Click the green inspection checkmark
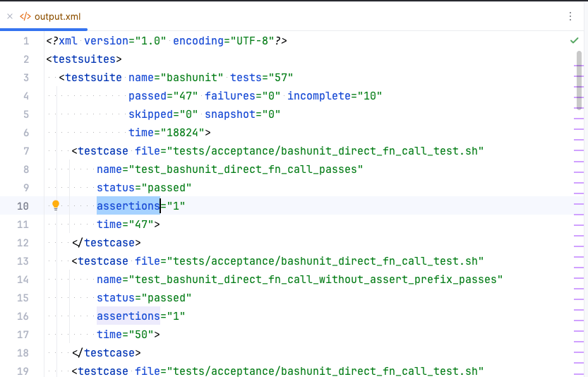 574,40
